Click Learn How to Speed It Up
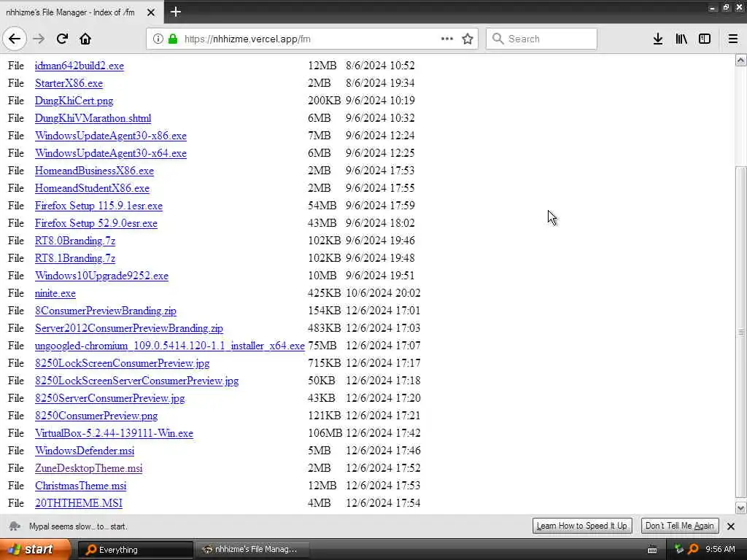Viewport: 747px width, 560px height. pyautogui.click(x=582, y=526)
